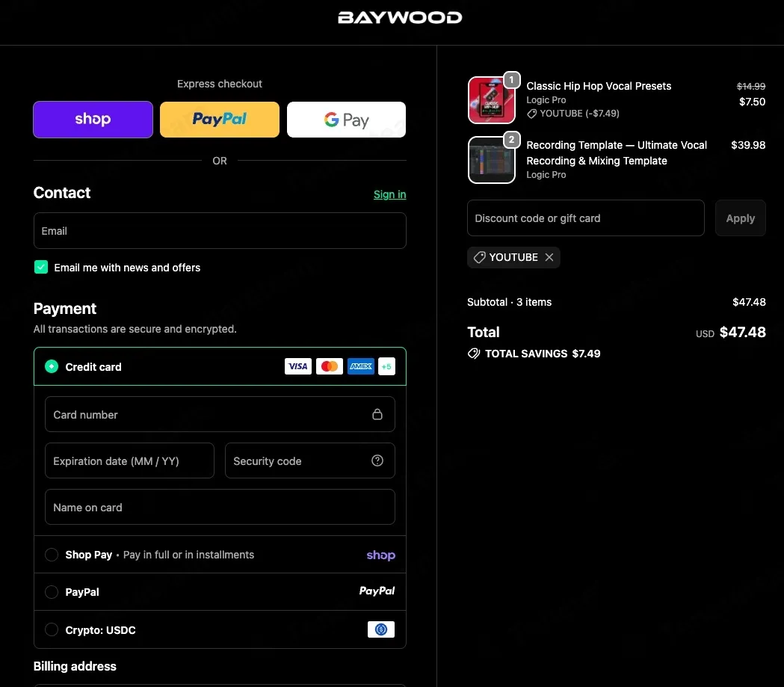
Task: Remove the YOUTUBE discount code tag
Action: click(x=549, y=257)
